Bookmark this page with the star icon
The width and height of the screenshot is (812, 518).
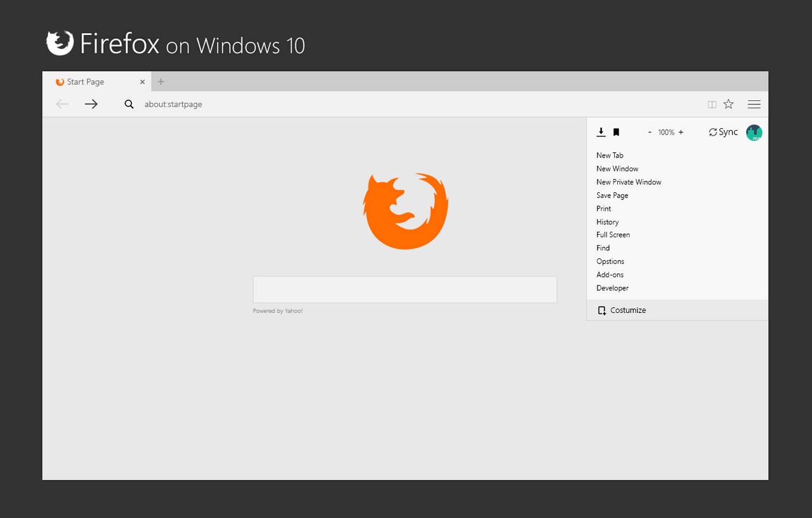728,104
